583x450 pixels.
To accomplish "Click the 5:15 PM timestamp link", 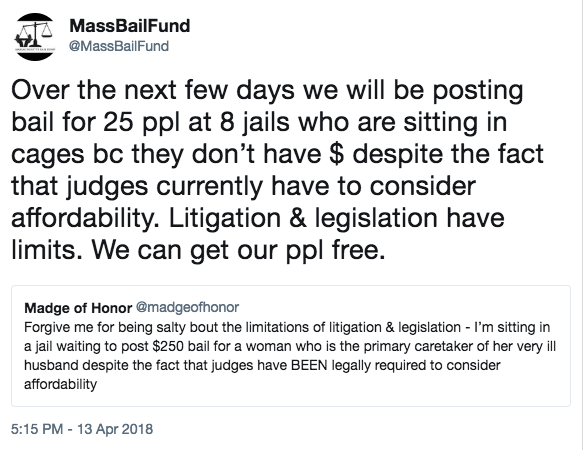I will (x=37, y=429).
